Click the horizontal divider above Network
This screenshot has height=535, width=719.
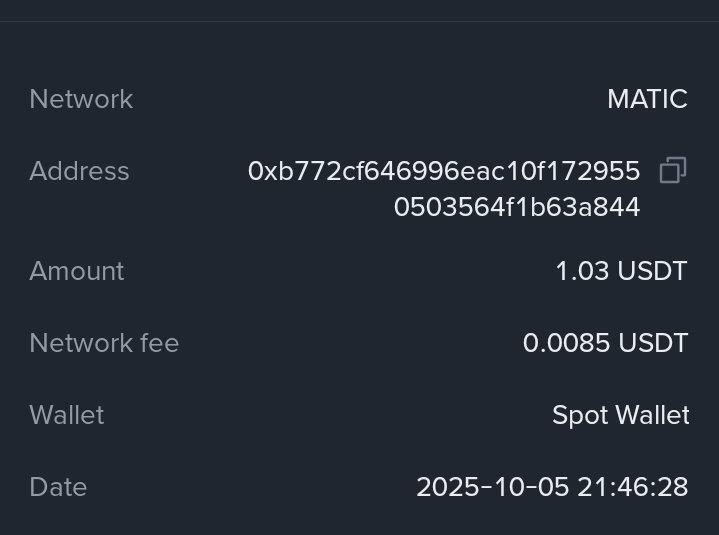pyautogui.click(x=359, y=21)
